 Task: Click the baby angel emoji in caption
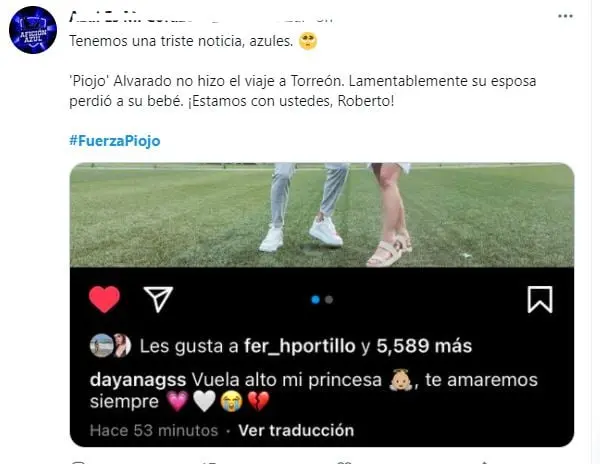pyautogui.click(x=400, y=380)
